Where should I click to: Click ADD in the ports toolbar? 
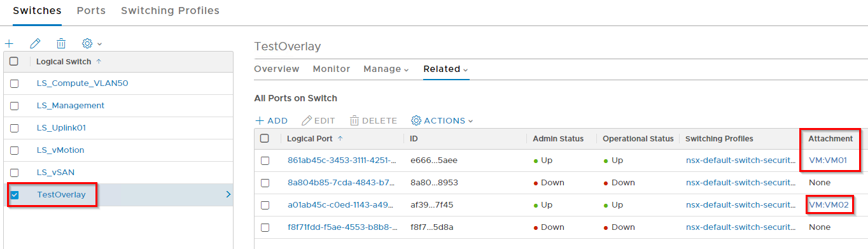click(x=272, y=120)
